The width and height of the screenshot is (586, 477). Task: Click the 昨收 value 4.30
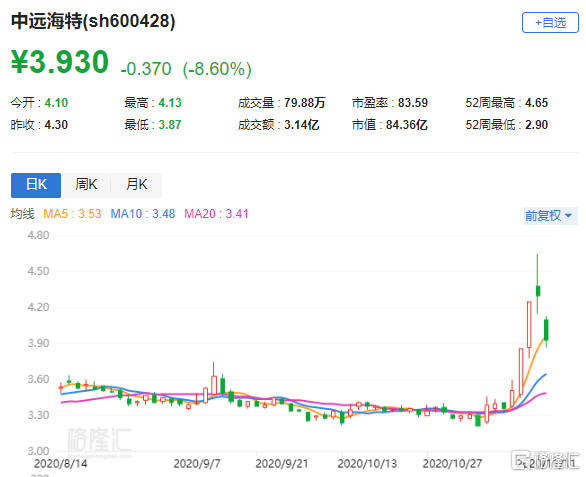point(56,124)
